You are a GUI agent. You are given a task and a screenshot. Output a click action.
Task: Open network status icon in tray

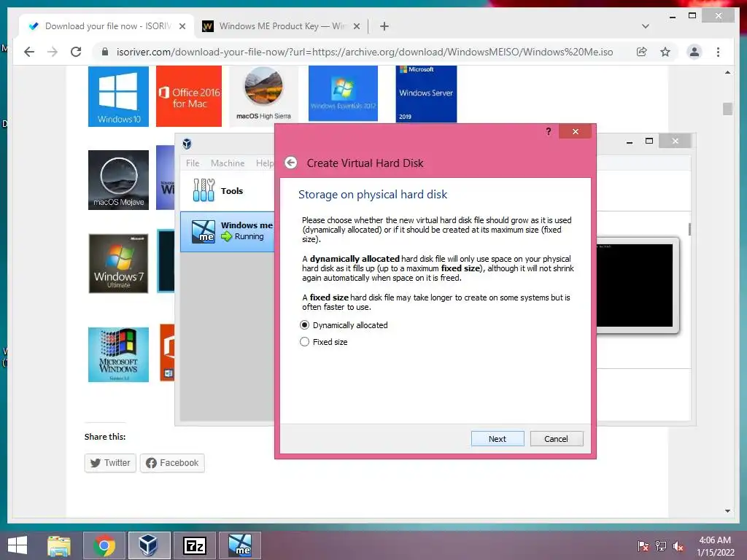tap(661, 546)
